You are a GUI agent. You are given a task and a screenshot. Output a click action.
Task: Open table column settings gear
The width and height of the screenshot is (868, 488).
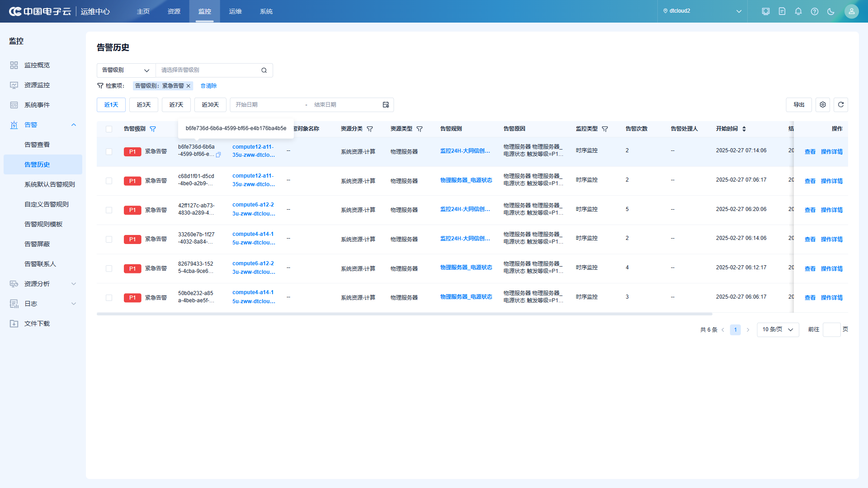[x=822, y=105]
